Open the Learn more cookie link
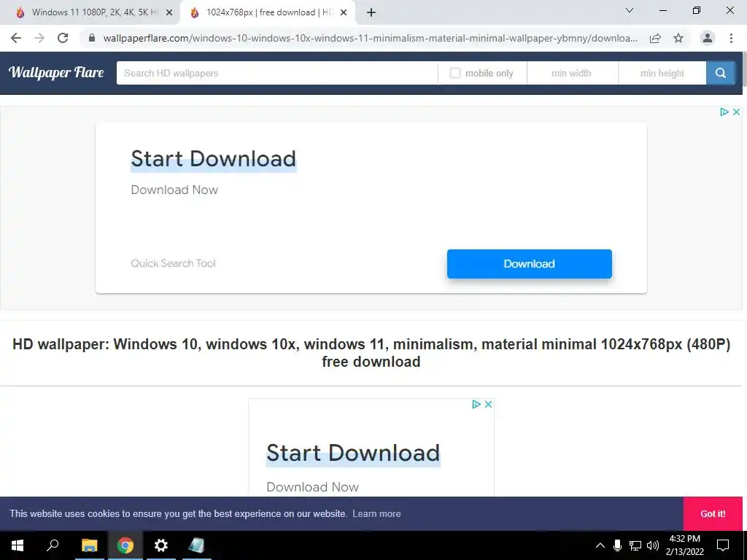747x560 pixels. pos(376,513)
